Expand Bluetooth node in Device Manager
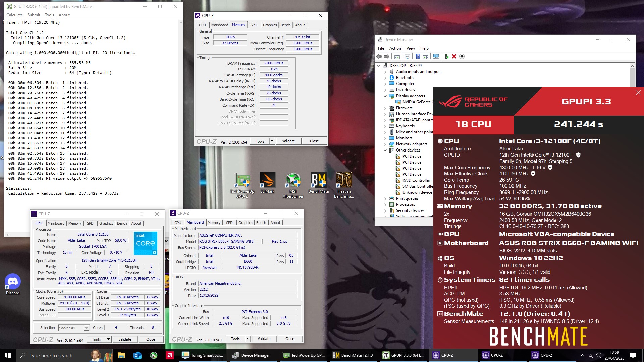Screen dimensions: 644x362 point(385,78)
